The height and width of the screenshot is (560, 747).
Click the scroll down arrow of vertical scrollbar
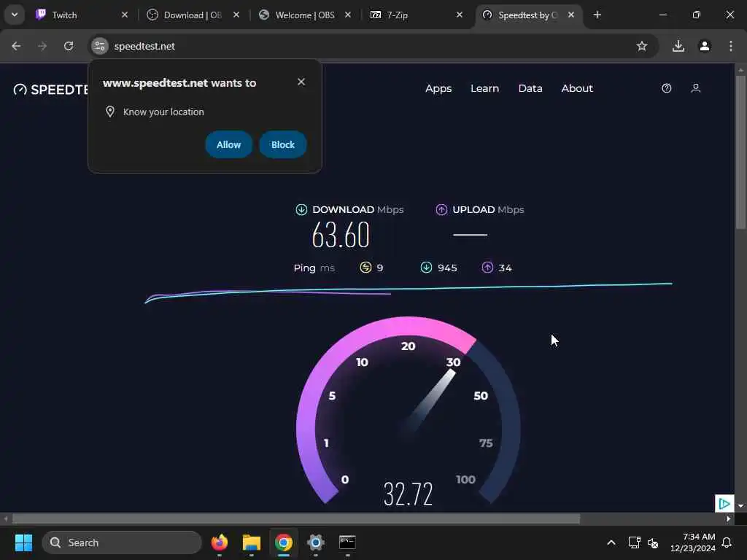pos(740,506)
